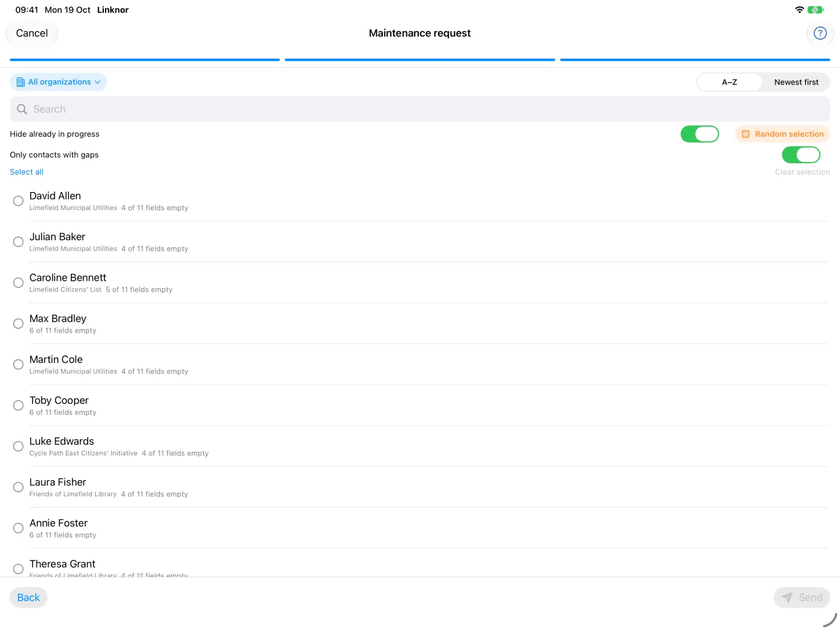Click the name David Allen
This screenshot has height=630, width=840.
click(x=55, y=196)
